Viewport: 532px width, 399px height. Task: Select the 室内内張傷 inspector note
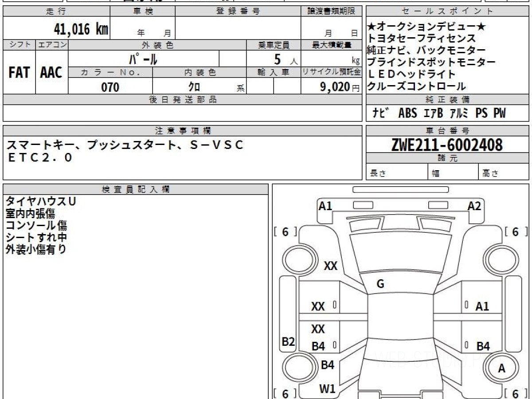(30, 213)
